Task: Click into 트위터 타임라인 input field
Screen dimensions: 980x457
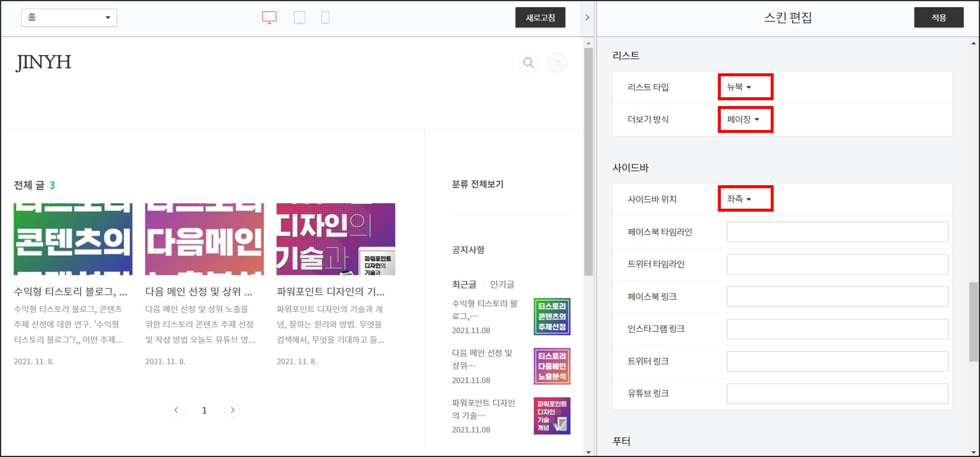Action: click(837, 264)
